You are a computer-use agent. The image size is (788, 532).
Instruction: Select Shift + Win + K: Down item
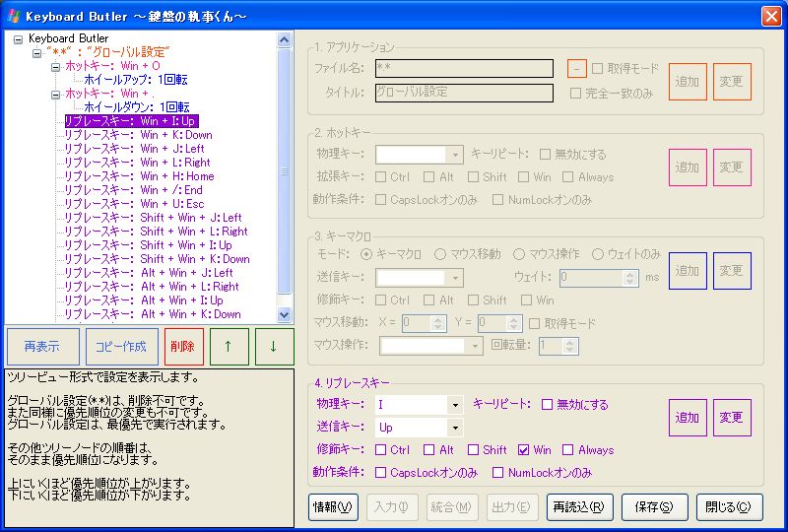click(x=158, y=259)
